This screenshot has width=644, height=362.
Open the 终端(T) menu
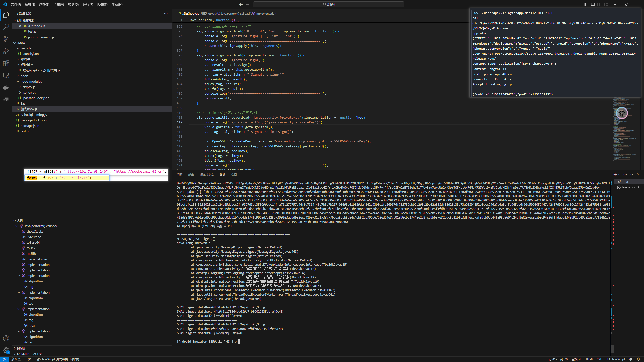click(x=102, y=4)
